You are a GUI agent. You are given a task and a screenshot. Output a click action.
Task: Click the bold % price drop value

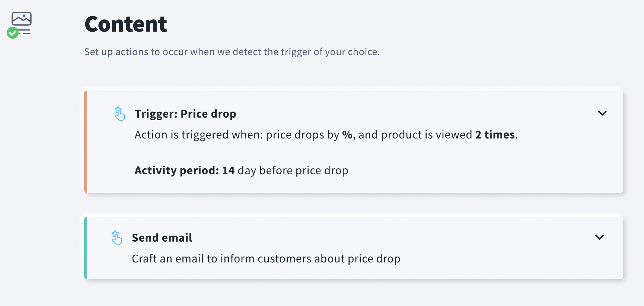[347, 135]
